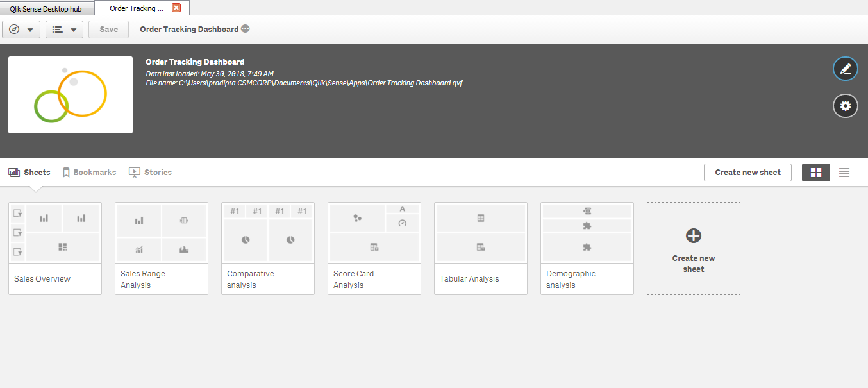Switch to the Qlik Sense Desktop hub tab

45,8
